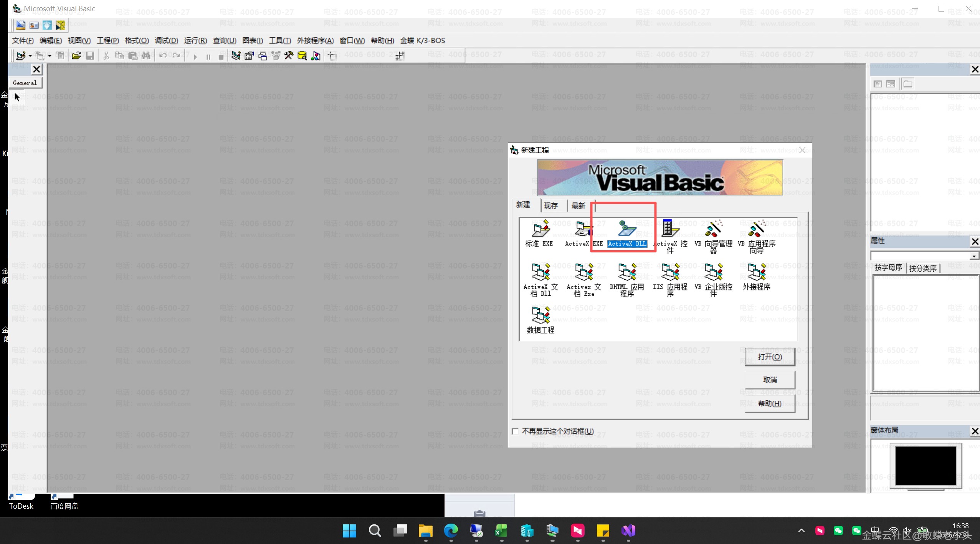This screenshot has height=544, width=980.
Task: Open Microsoft Edge from the taskbar
Action: 451,531
